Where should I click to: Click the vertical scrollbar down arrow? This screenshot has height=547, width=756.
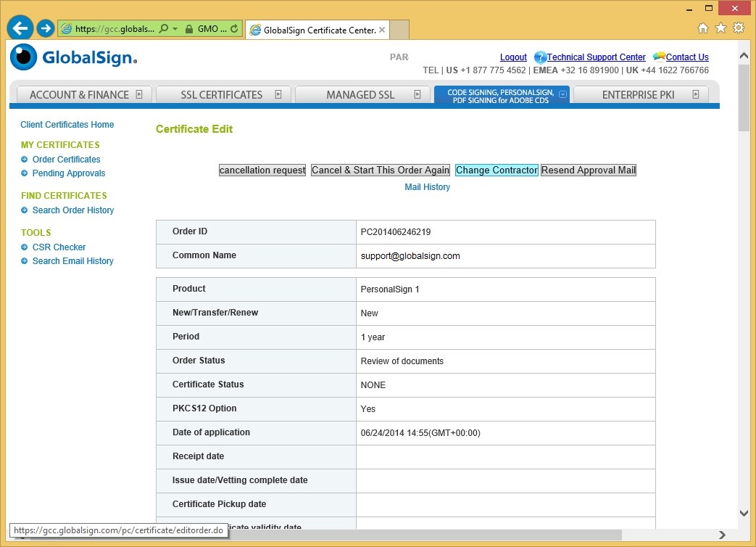pos(744,513)
